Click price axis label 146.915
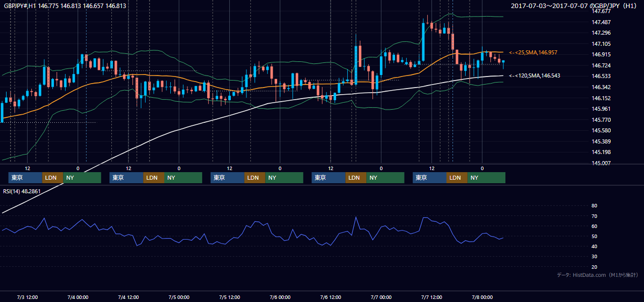Image resolution: width=644 pixels, height=302 pixels. [602, 54]
